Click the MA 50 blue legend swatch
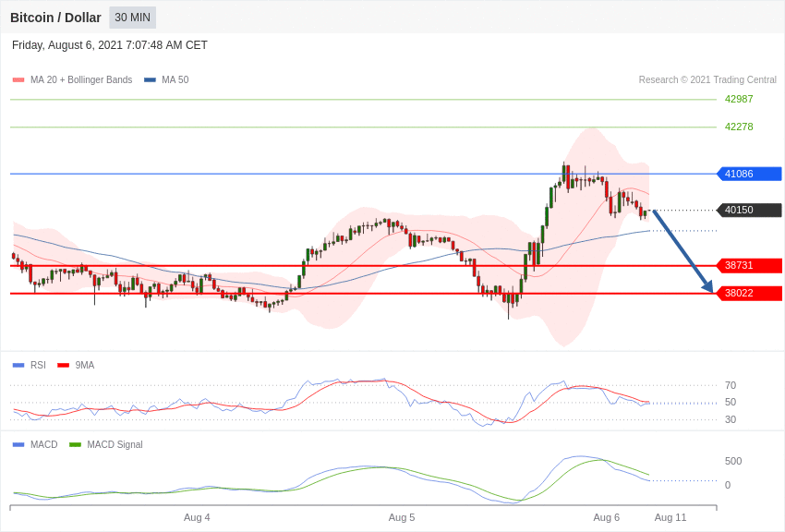 (x=150, y=79)
